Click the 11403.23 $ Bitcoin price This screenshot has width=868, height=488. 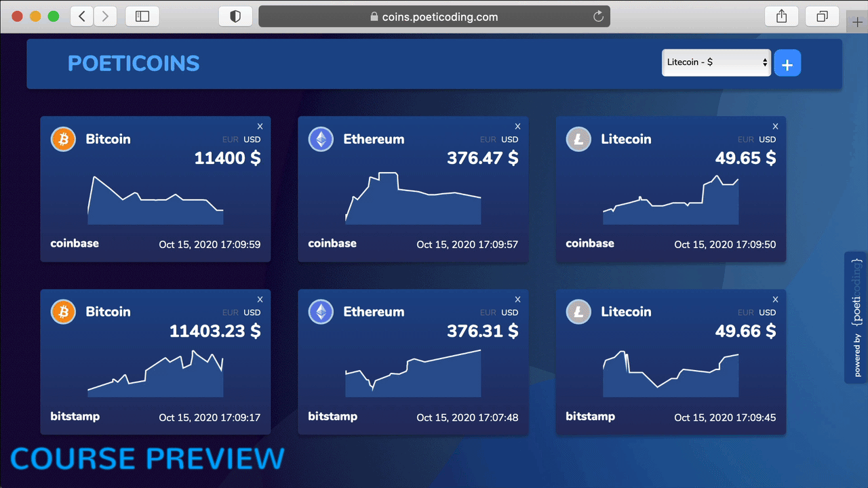click(x=215, y=331)
